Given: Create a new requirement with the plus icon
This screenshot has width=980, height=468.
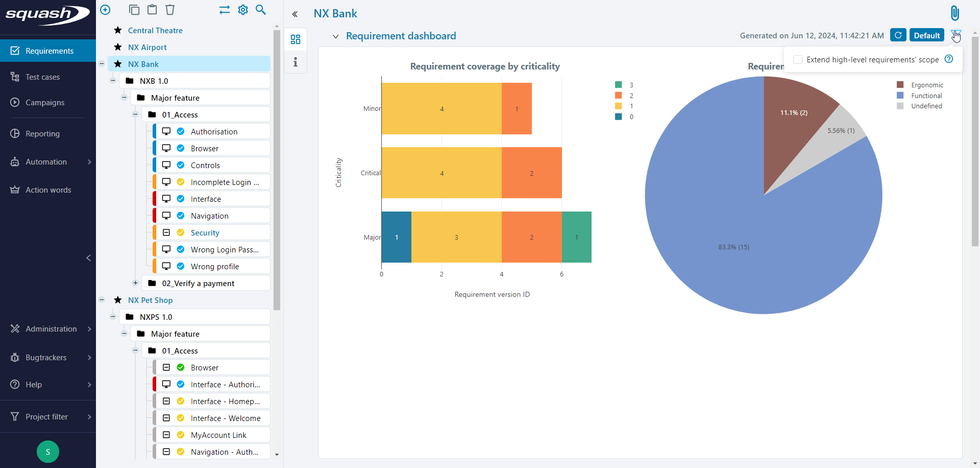Looking at the screenshot, I should coord(105,10).
